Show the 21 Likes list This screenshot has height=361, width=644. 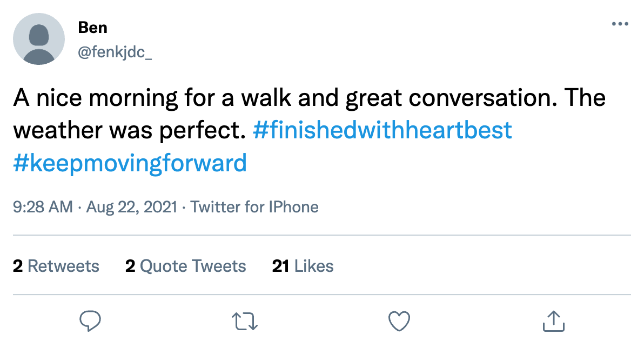pos(303,266)
